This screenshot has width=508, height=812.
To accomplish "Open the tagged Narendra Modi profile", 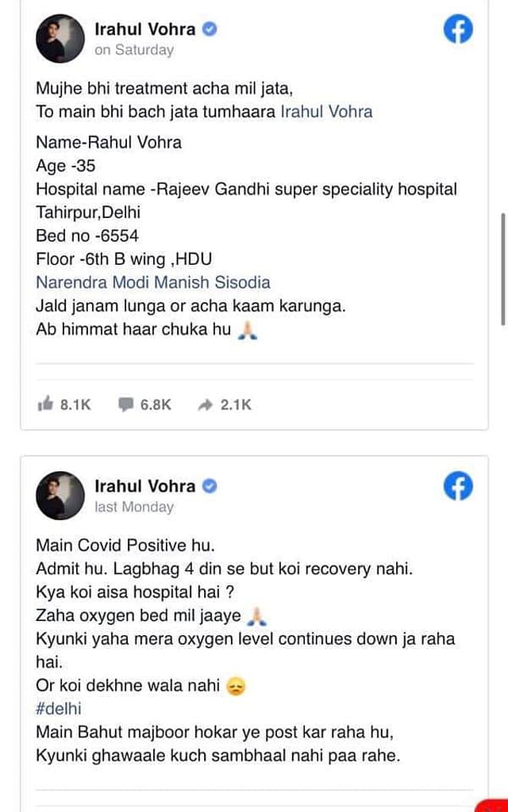I will [x=93, y=282].
